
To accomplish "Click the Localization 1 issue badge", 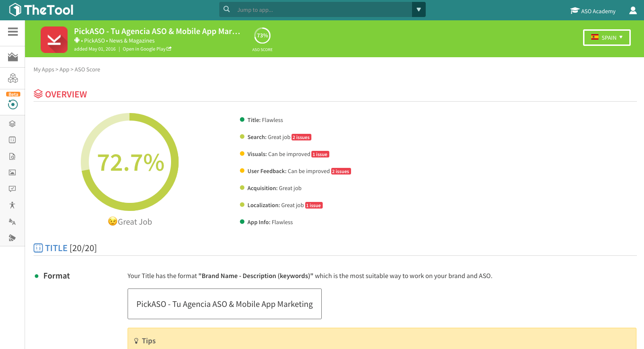I will tap(314, 205).
